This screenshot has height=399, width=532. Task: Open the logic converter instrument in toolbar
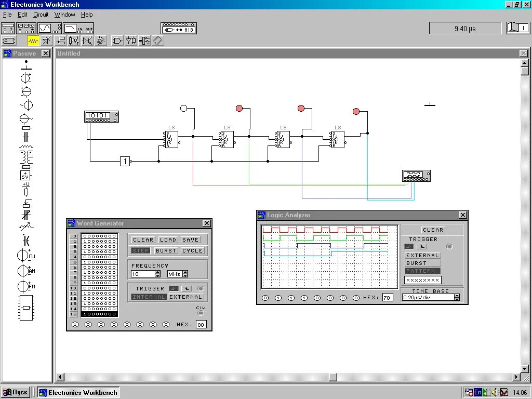pos(179,29)
